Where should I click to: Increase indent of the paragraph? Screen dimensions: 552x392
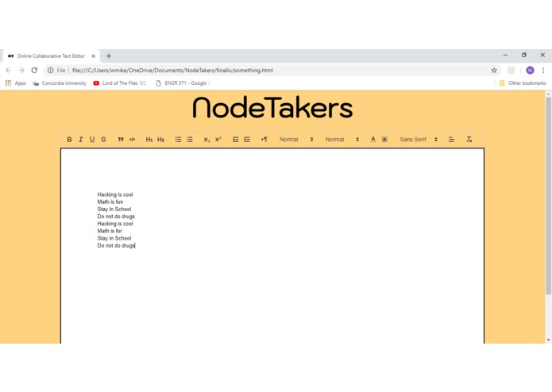click(x=247, y=140)
